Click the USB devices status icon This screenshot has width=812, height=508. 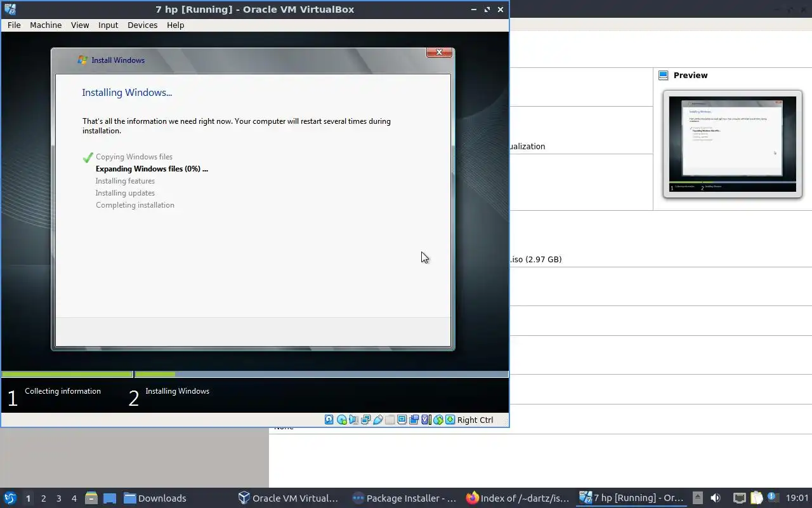(377, 420)
